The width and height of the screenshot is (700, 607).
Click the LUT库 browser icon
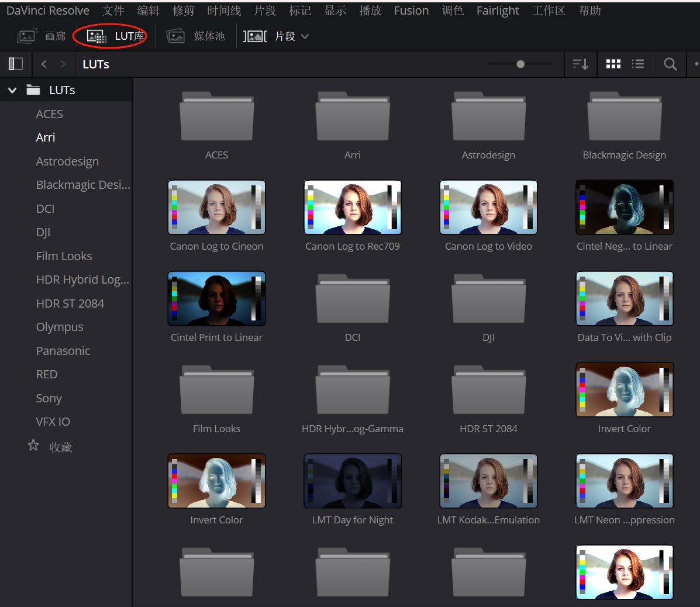(x=96, y=36)
